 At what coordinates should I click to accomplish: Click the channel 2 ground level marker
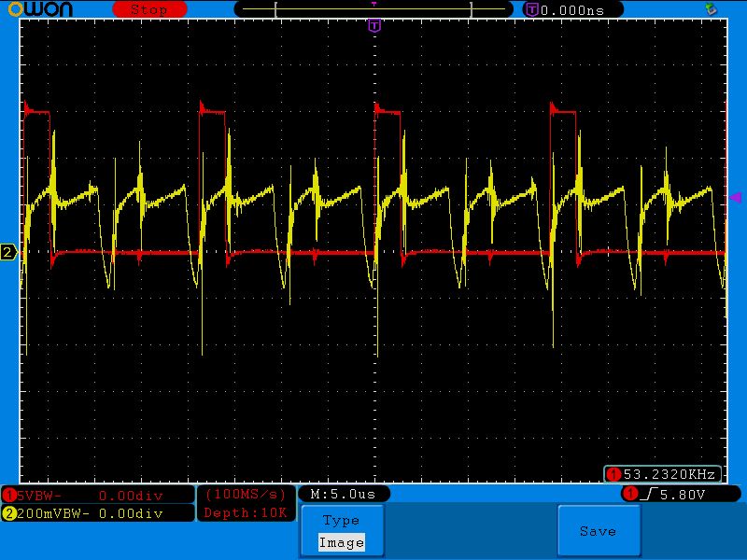point(8,252)
